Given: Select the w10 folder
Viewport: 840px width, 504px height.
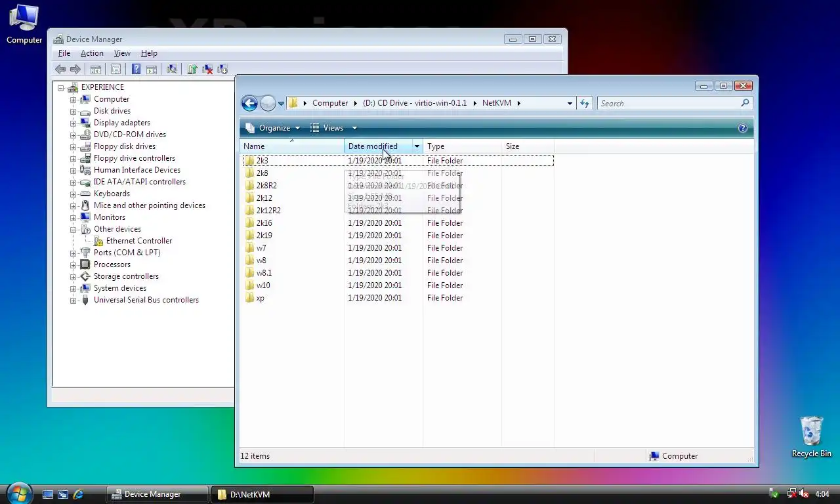Looking at the screenshot, I should click(x=257, y=285).
